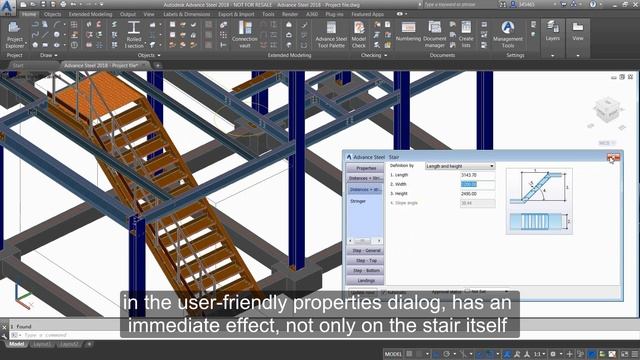Click the sign-in user icon

pos(513,4)
